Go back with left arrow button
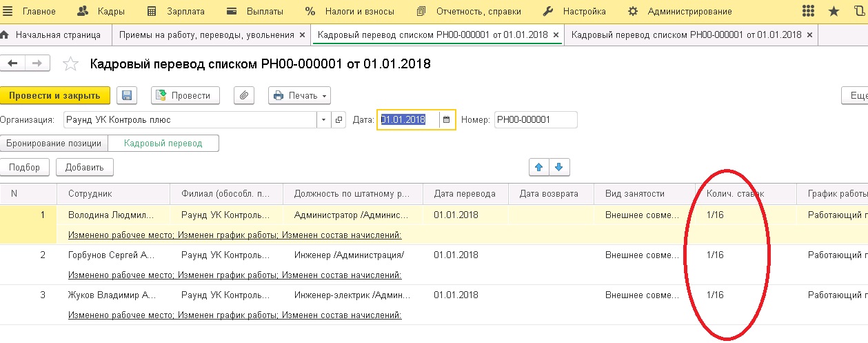Screen dimensions: 868x343 [12, 63]
